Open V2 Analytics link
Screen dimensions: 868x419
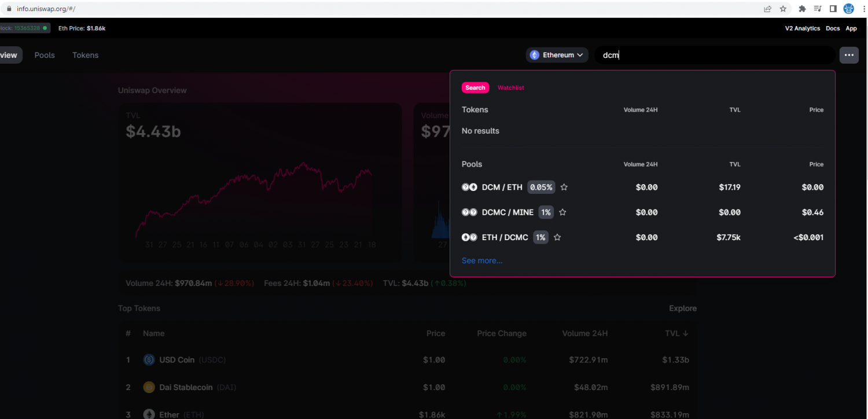(x=803, y=28)
